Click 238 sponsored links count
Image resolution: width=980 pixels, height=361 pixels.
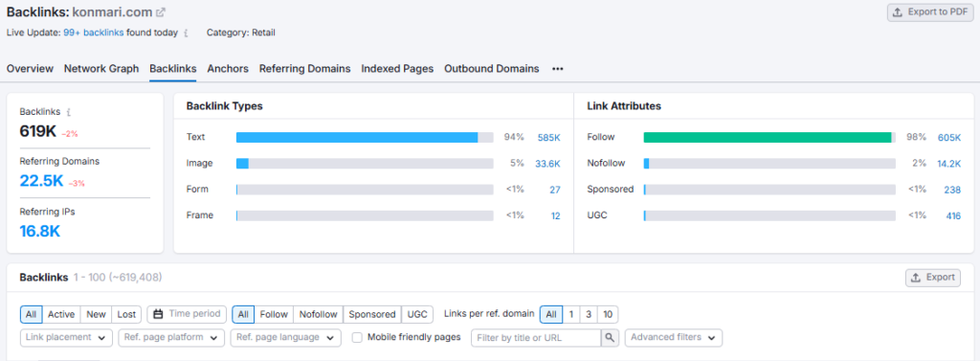952,190
